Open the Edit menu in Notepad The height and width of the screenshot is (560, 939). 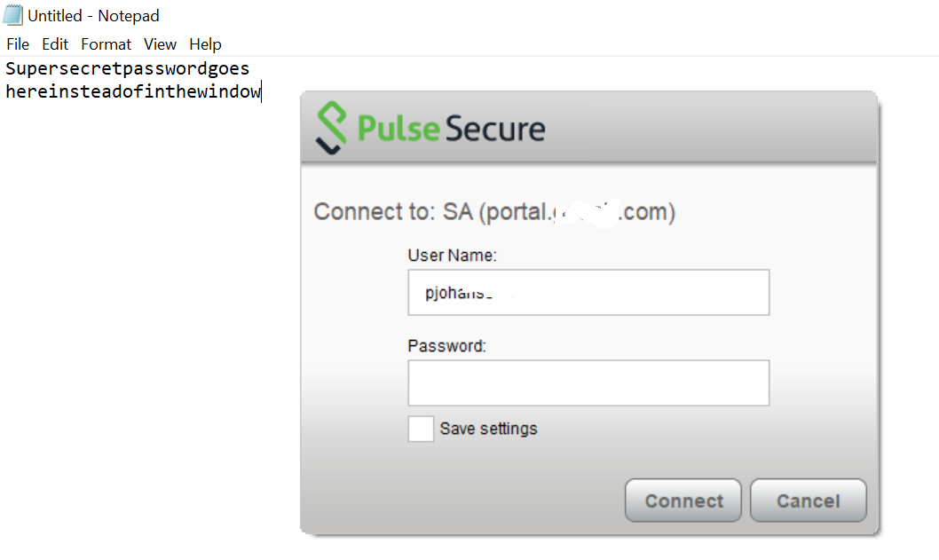[x=54, y=44]
